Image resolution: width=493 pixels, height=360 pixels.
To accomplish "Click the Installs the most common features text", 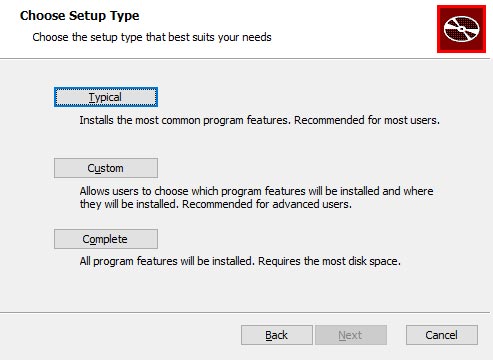I will (185, 120).
